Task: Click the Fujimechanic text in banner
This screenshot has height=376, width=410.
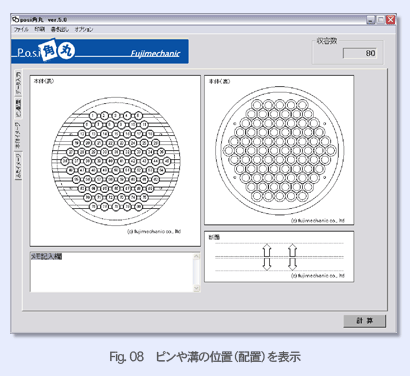Action: (x=155, y=53)
